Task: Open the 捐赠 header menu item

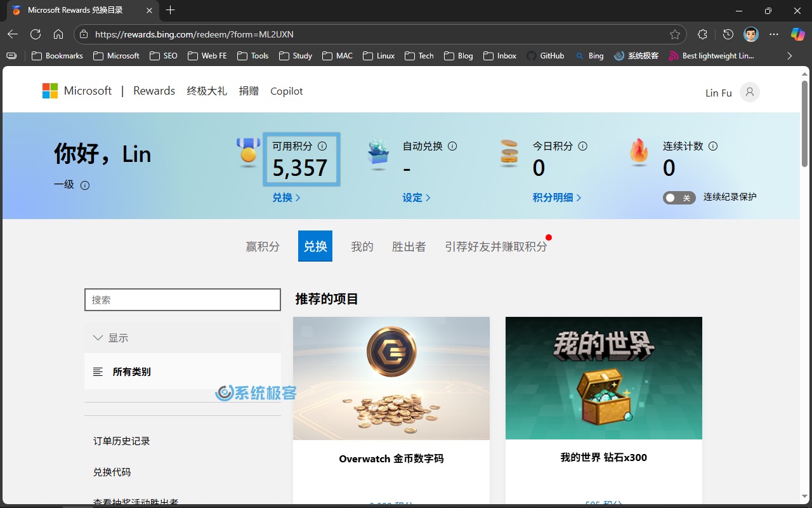Action: pyautogui.click(x=249, y=91)
